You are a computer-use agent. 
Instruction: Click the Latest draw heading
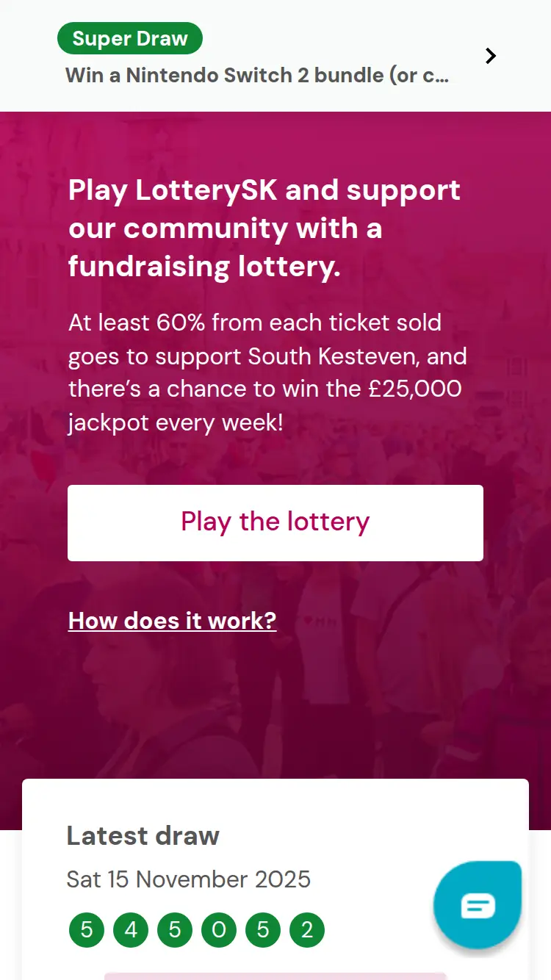[143, 835]
